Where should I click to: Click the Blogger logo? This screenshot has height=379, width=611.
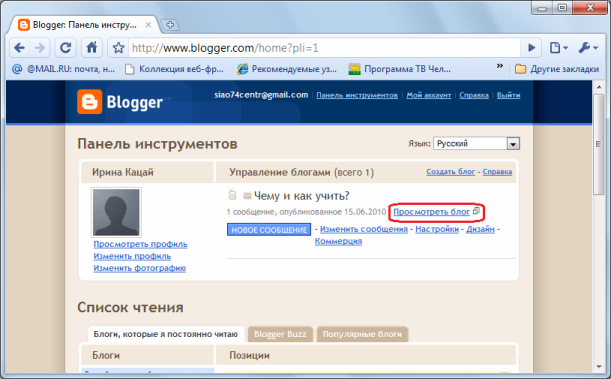120,102
